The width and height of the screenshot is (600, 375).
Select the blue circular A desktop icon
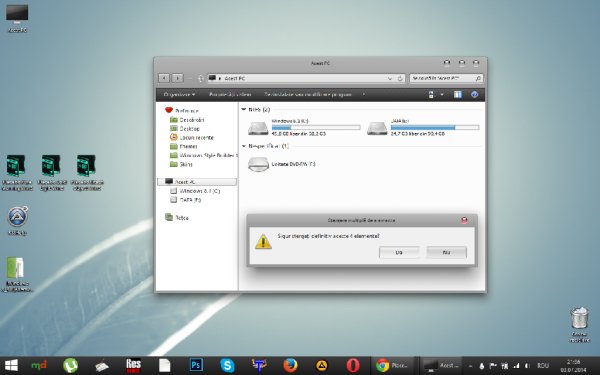point(17,220)
